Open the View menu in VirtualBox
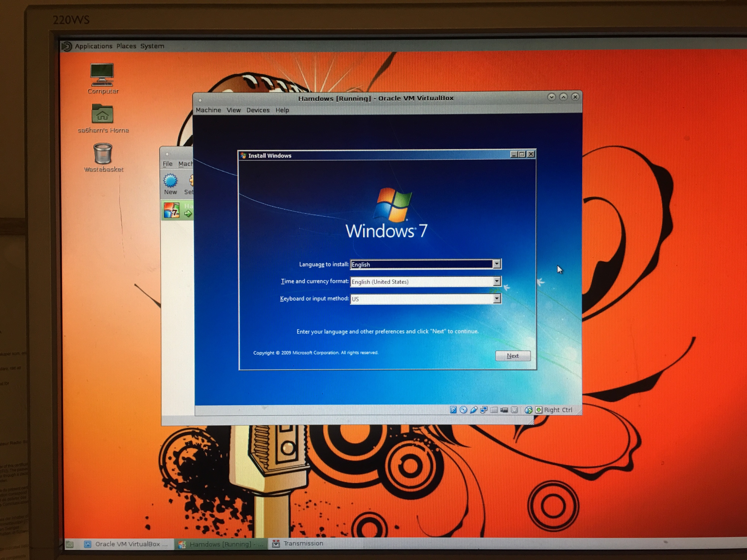747x560 pixels. [233, 110]
